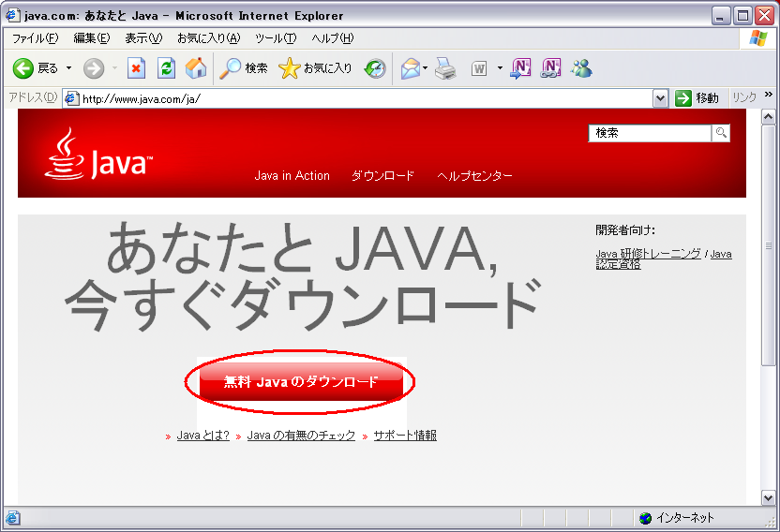780x532 pixels.
Task: Click the greyed Forward arrow button
Action: (94, 68)
